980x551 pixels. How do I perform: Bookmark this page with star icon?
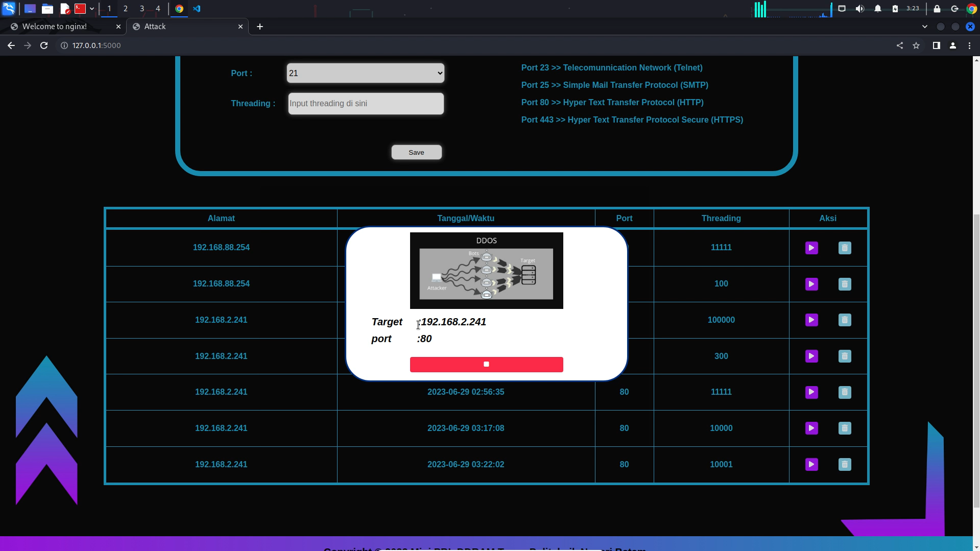pos(916,45)
